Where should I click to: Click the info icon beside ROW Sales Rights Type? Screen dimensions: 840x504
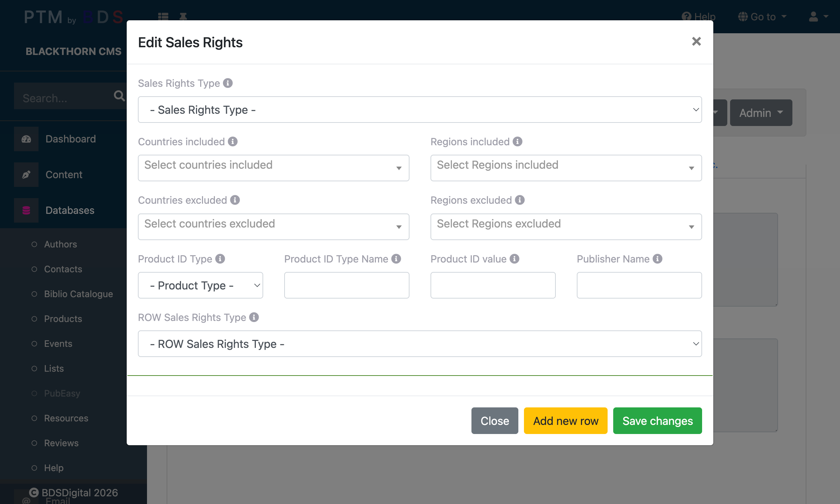pyautogui.click(x=254, y=317)
